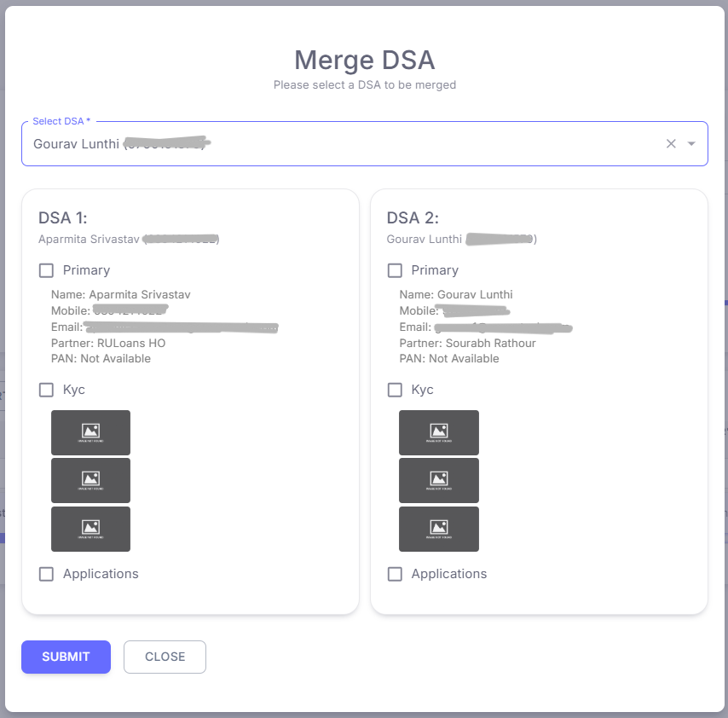Click the Merge DSA dialog title
Viewport: 728px width, 718px height.
pos(364,60)
